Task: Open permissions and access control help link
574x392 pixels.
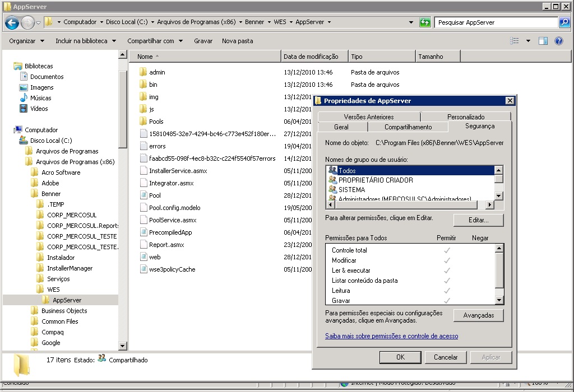Action: click(x=391, y=336)
